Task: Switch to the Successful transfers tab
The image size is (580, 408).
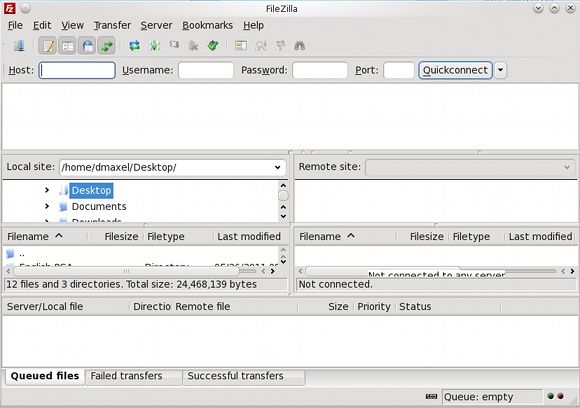Action: coord(244,376)
